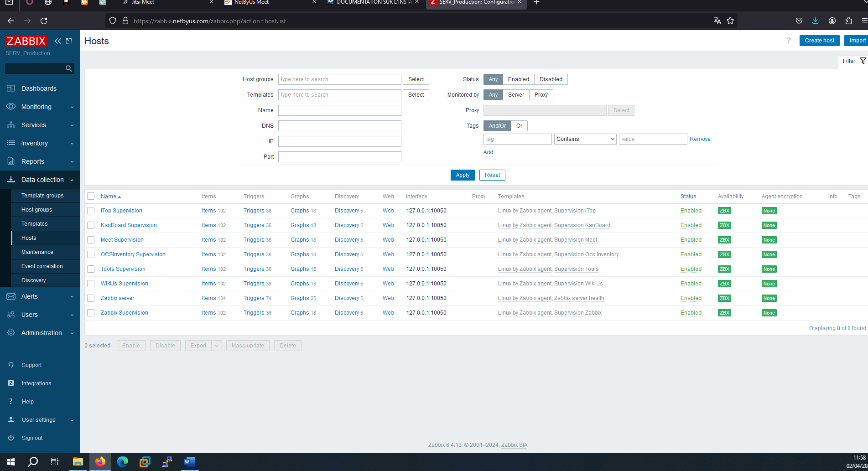The height and width of the screenshot is (471, 868).
Task: Click the Create host button
Action: 819,41
